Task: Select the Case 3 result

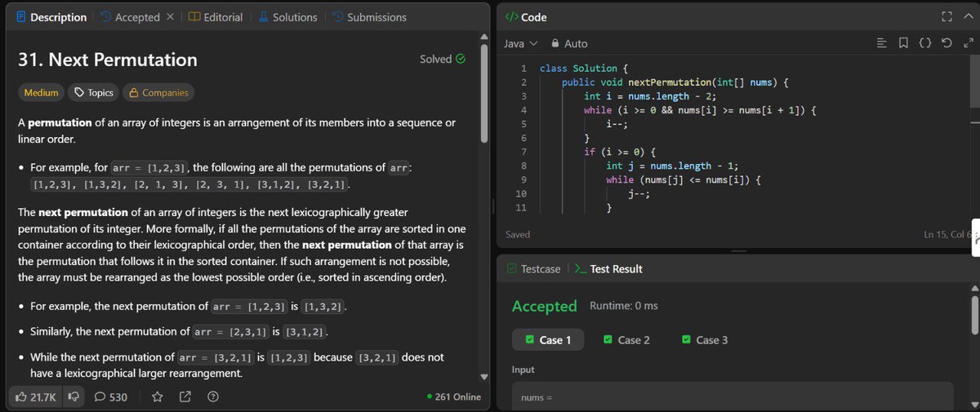Action: click(x=704, y=339)
